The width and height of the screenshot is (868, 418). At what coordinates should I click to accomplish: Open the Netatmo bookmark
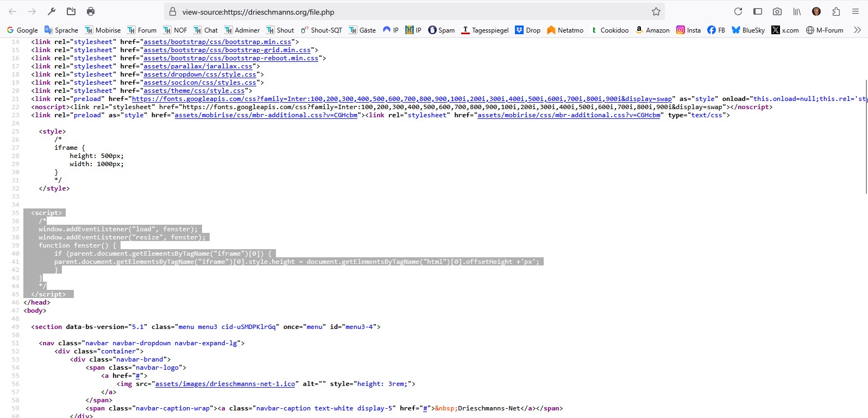tap(565, 30)
